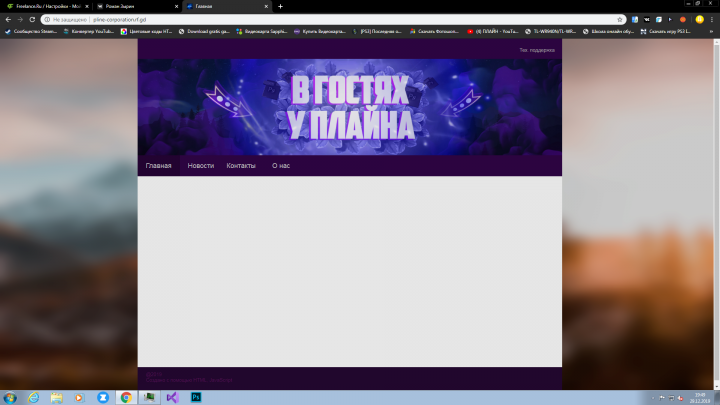Switch to the VK 'Роман' tab
The height and width of the screenshot is (405, 720).
137,6
